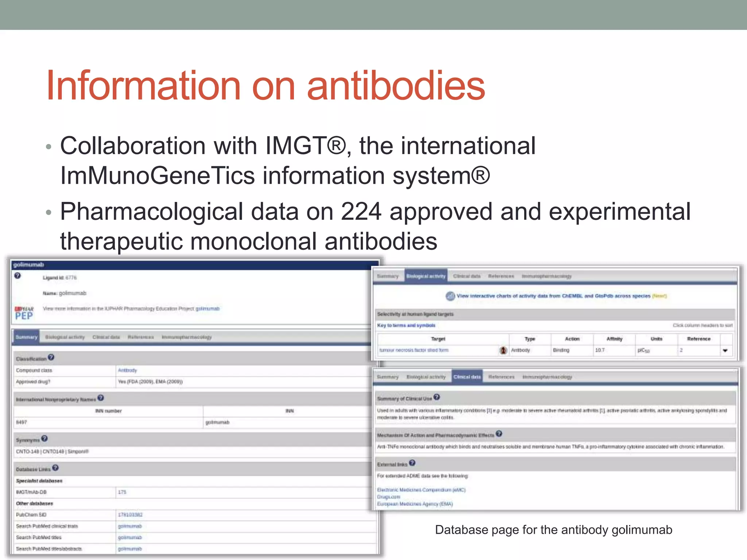Click affinity value 10.7
The width and height of the screenshot is (747, 560).
pyautogui.click(x=600, y=350)
